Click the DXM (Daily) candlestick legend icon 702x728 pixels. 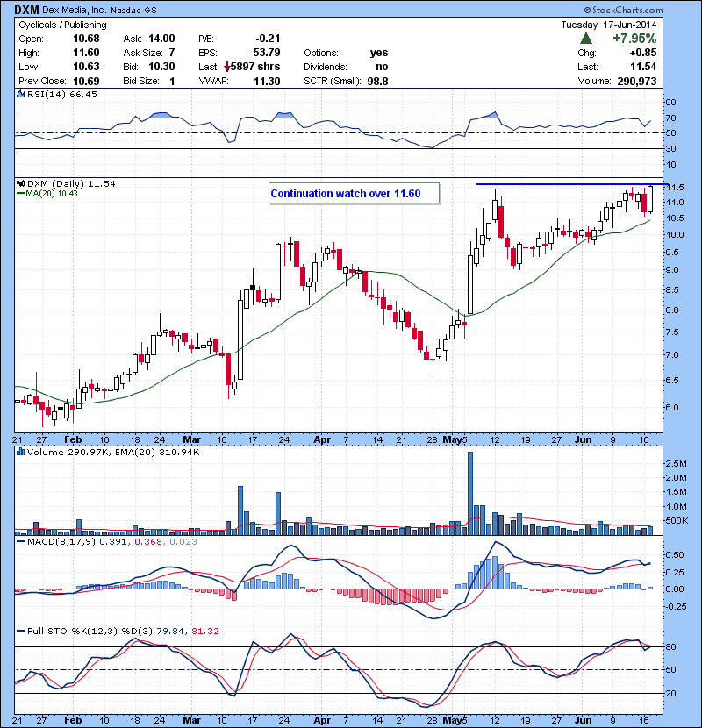pyautogui.click(x=20, y=184)
